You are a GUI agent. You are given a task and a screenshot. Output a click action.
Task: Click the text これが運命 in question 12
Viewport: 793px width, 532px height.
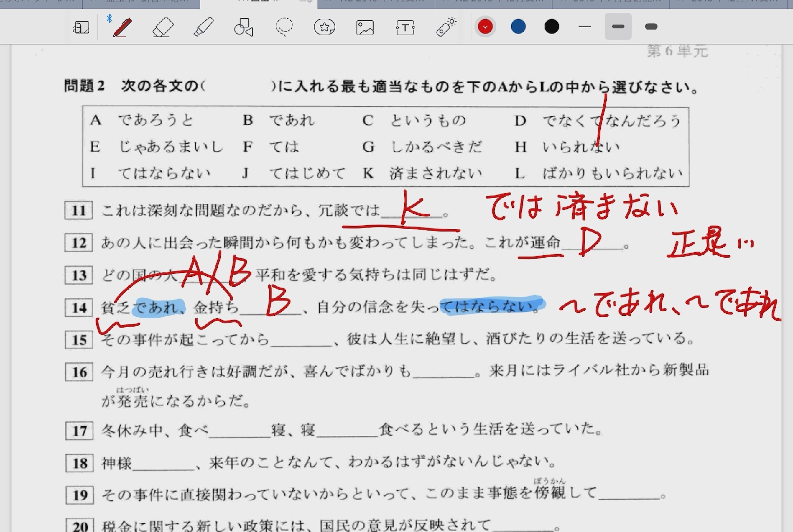522,242
